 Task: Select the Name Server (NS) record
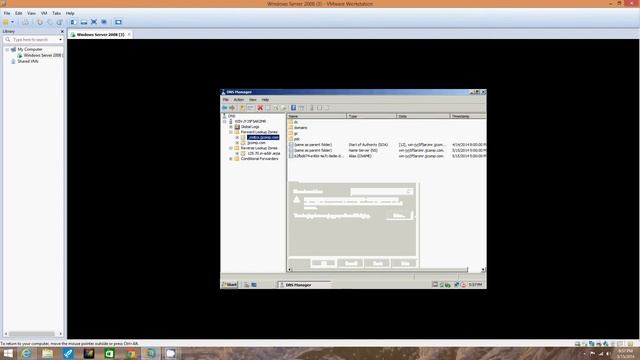tap(387, 151)
